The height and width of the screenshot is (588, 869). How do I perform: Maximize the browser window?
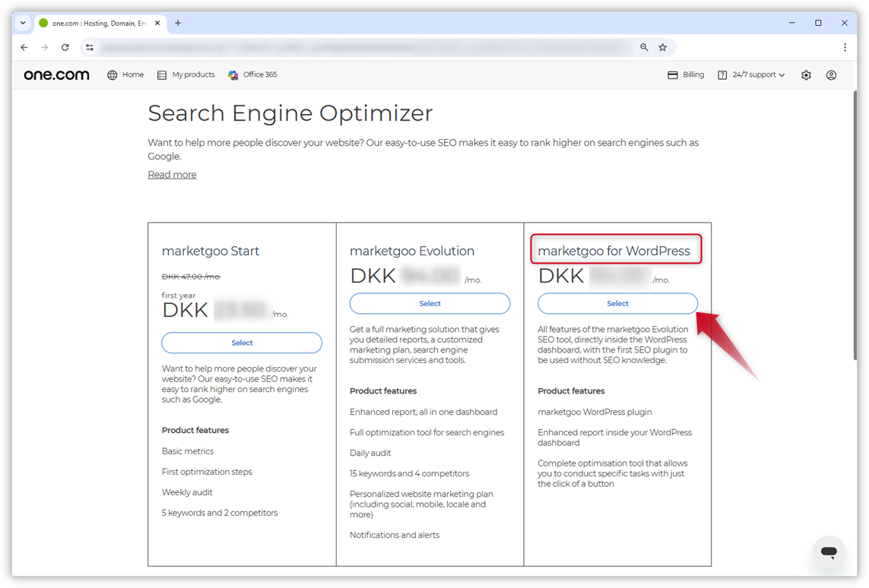click(x=818, y=23)
